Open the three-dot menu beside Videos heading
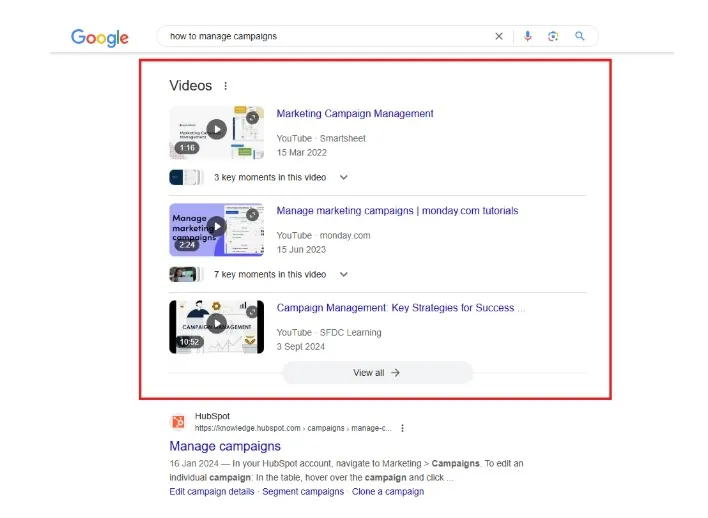 [x=225, y=86]
